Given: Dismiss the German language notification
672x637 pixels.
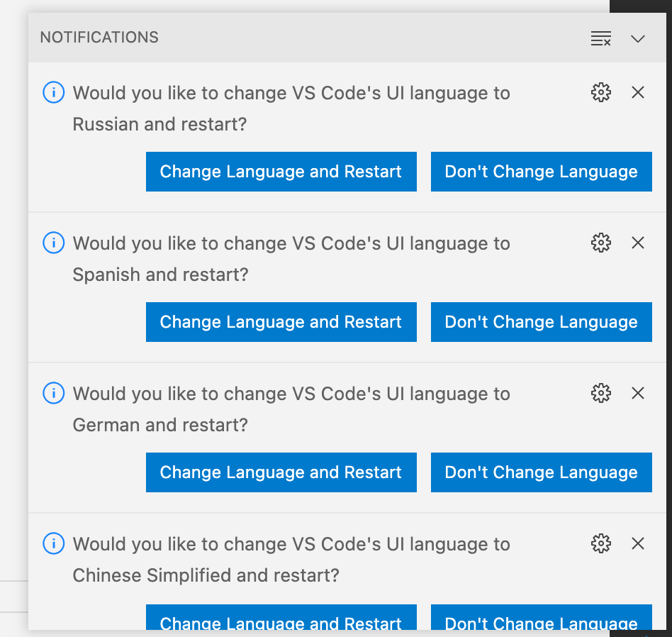Looking at the screenshot, I should pos(638,393).
